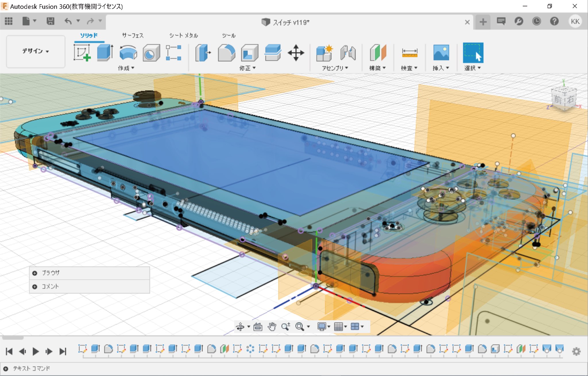Click the Create Sketch tool icon
Viewport: 588px width, 376px height.
coord(82,53)
